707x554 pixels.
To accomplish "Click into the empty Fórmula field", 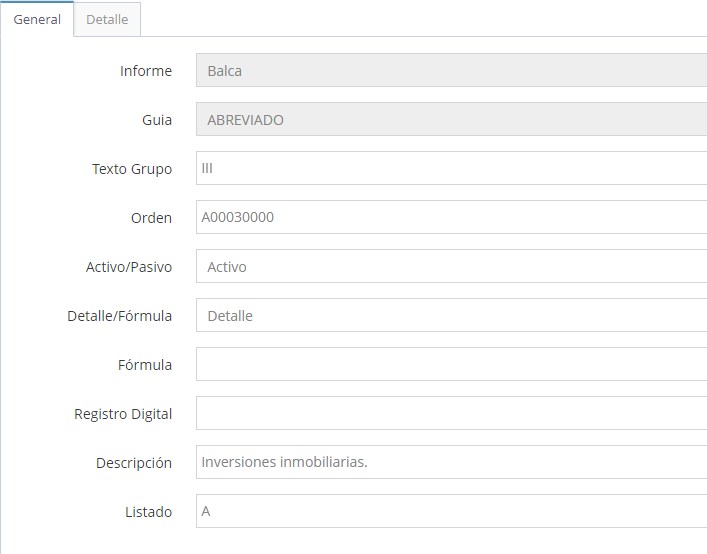I will [x=450, y=365].
